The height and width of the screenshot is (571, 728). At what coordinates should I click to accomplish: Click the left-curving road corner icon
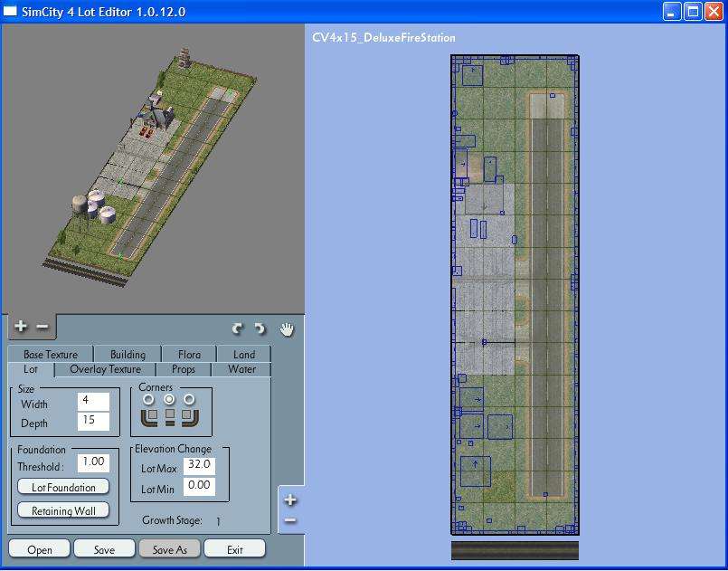tap(149, 417)
